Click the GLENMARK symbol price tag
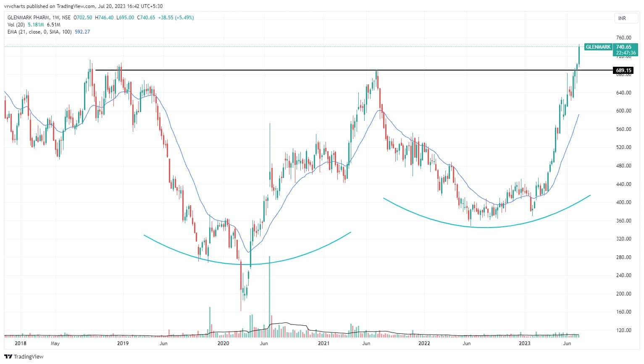Viewport: 644px width, 364px height. [598, 47]
